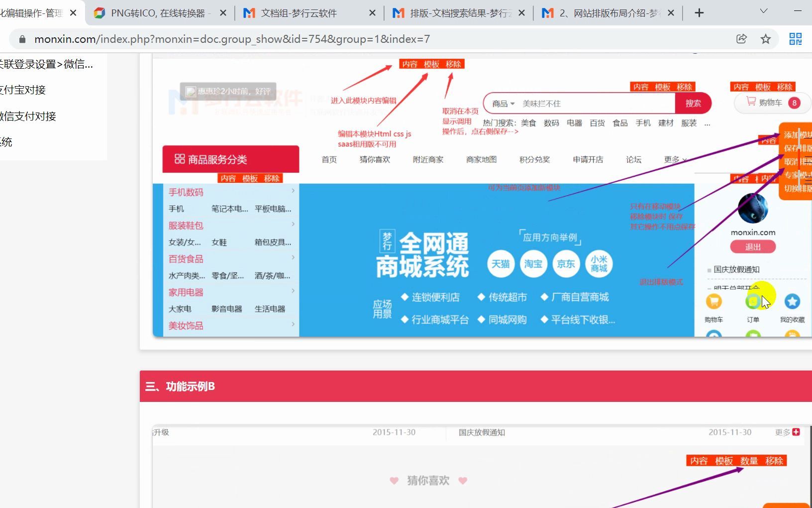Image resolution: width=812 pixels, height=508 pixels.
Task: Select 积分兑奖 in the mall navigation
Action: [x=535, y=159]
